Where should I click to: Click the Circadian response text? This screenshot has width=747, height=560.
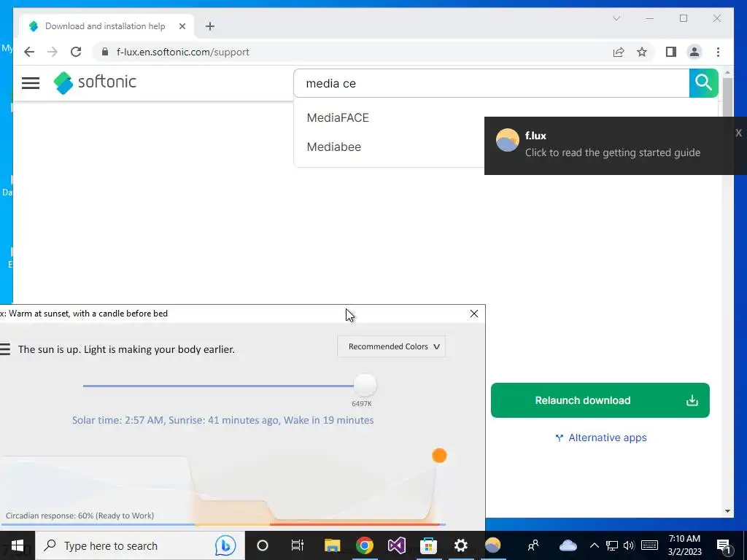click(x=80, y=516)
